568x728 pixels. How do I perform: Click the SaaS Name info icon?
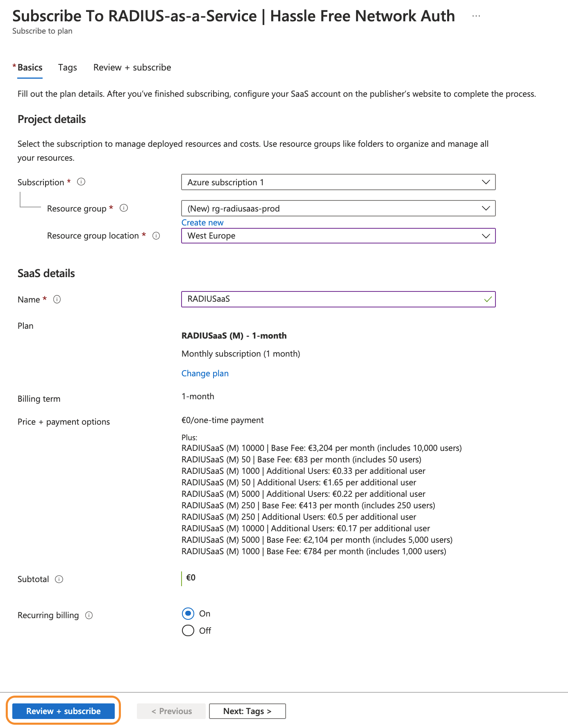pos(57,299)
